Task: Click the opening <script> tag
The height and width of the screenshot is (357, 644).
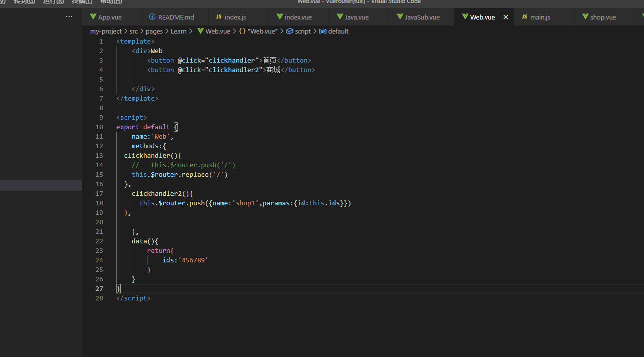Action: click(x=132, y=118)
